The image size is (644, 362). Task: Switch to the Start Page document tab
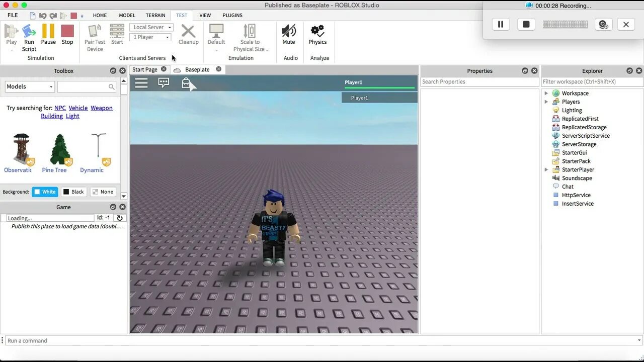[x=145, y=70]
